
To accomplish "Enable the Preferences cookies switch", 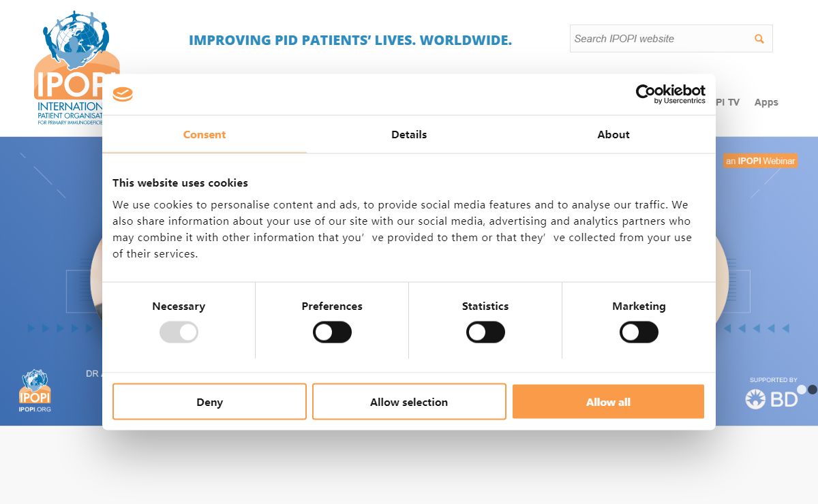I will (332, 332).
